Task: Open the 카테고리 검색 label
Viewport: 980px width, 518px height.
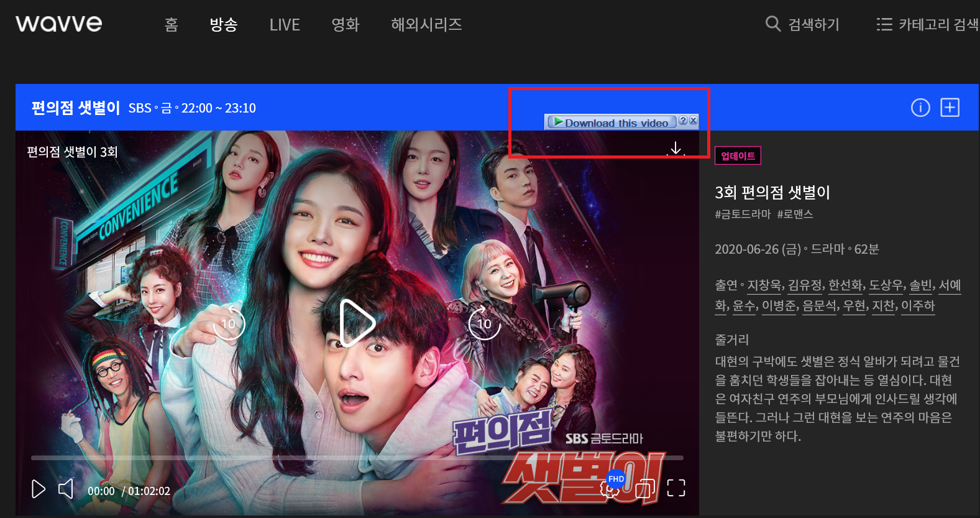Action: (x=939, y=24)
